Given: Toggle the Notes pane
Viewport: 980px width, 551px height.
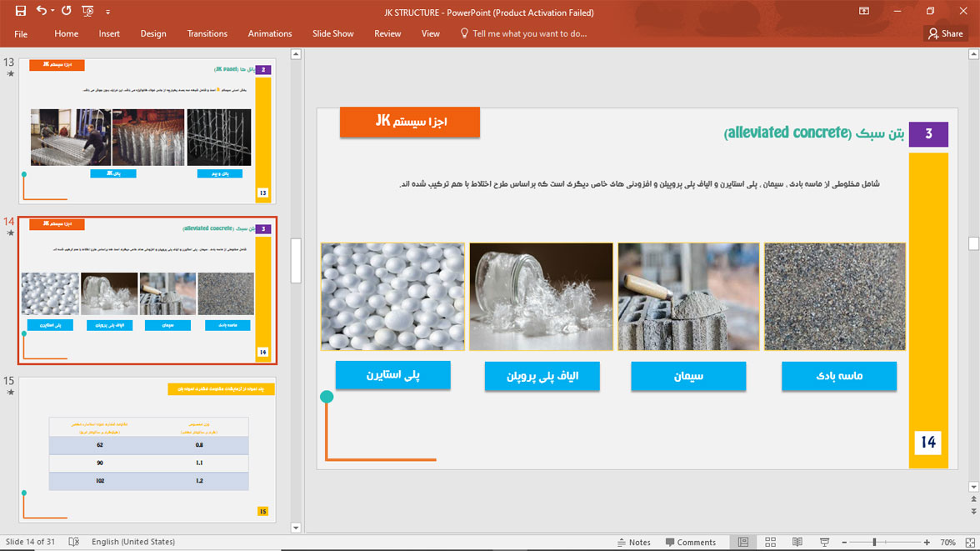Looking at the screenshot, I should point(633,542).
